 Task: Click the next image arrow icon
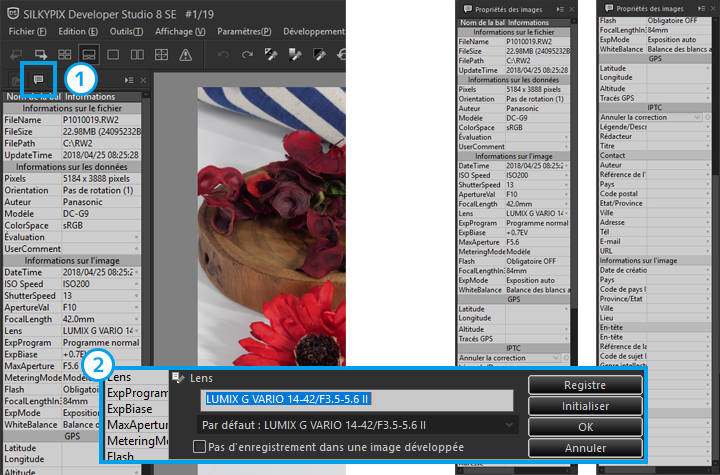click(41, 53)
